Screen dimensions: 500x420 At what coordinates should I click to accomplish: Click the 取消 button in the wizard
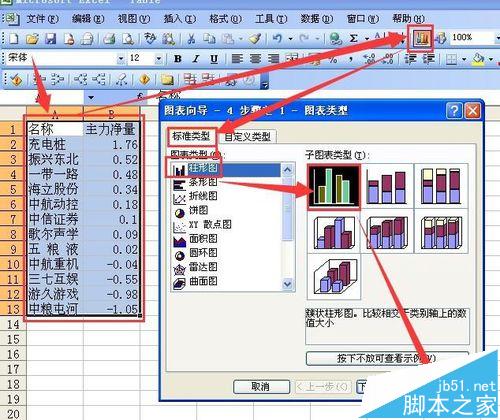(261, 387)
